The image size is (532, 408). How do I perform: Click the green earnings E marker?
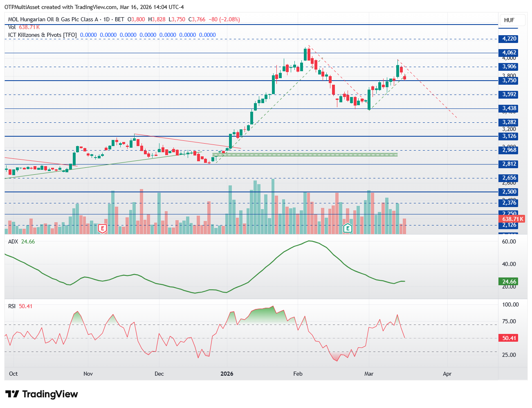point(348,228)
